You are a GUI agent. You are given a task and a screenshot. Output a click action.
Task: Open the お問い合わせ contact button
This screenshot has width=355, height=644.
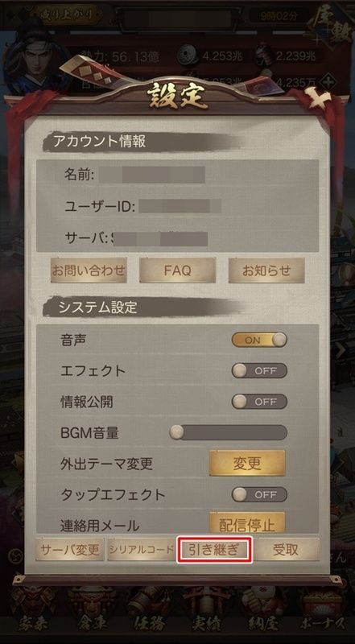pos(89,270)
